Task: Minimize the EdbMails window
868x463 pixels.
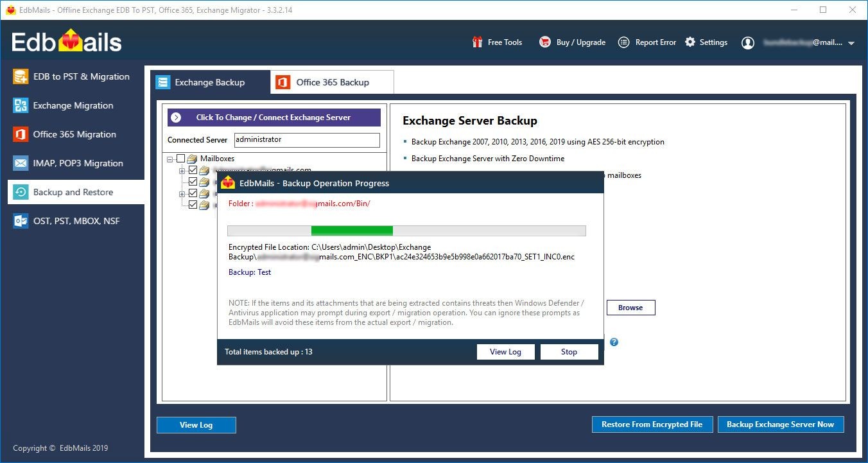Action: click(794, 10)
